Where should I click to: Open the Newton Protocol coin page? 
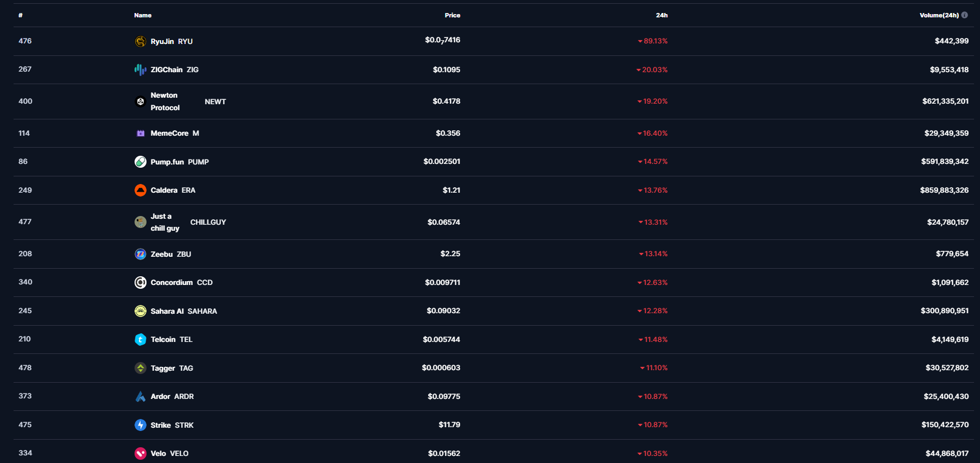point(165,102)
